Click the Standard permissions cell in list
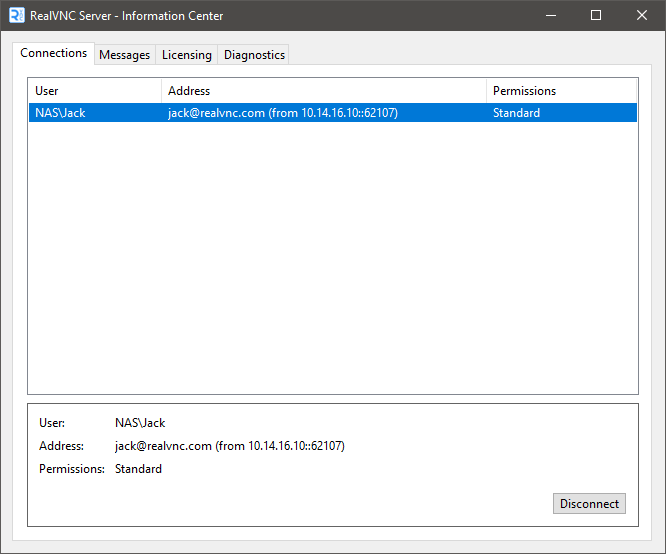666x554 pixels. point(516,113)
